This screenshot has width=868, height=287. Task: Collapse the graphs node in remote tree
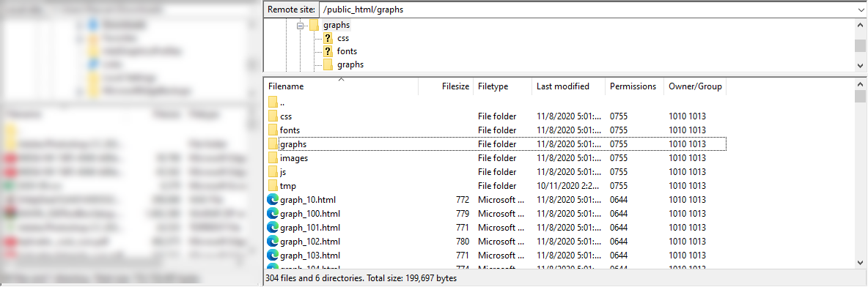click(x=300, y=26)
